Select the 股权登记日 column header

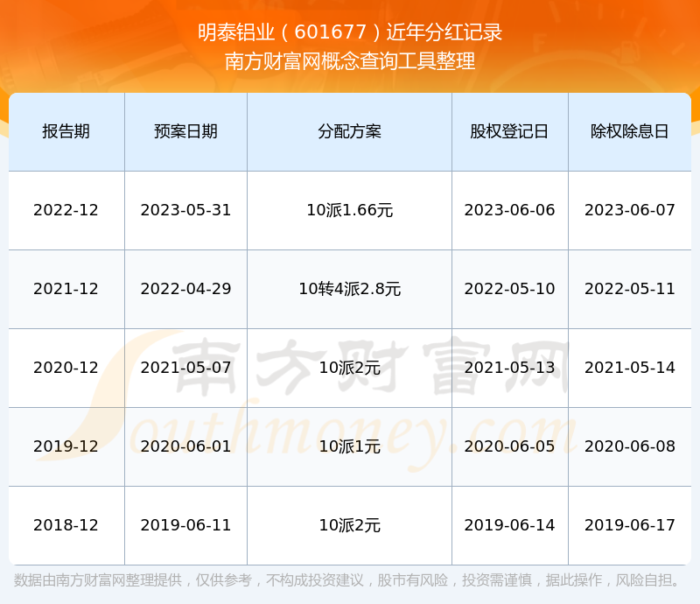(x=509, y=131)
